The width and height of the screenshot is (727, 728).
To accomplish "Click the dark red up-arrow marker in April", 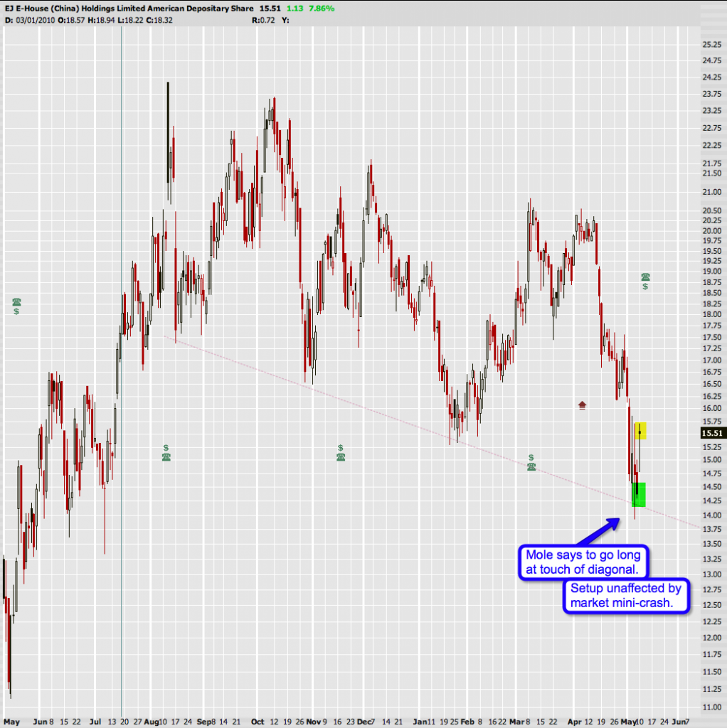I will (582, 405).
